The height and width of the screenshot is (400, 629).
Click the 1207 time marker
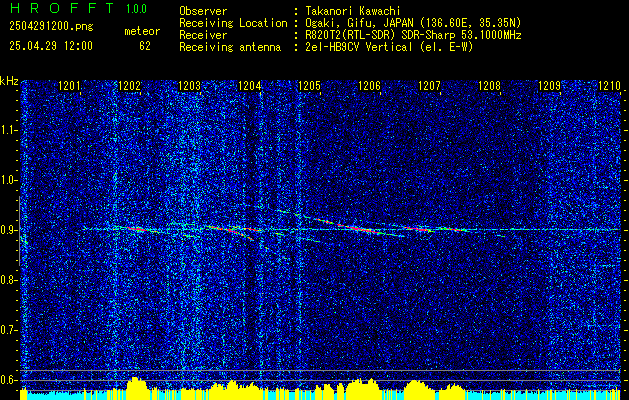[x=429, y=86]
